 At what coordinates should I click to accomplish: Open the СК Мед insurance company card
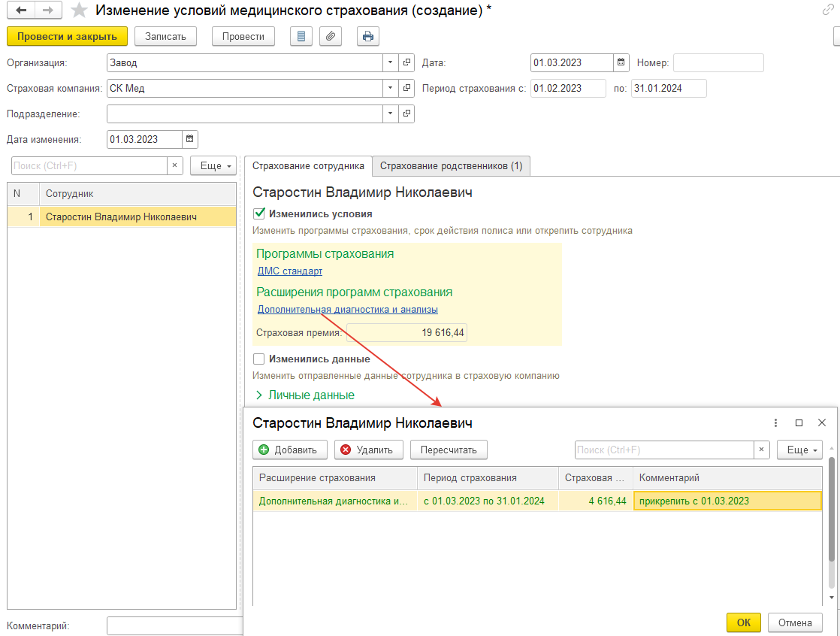coord(407,89)
